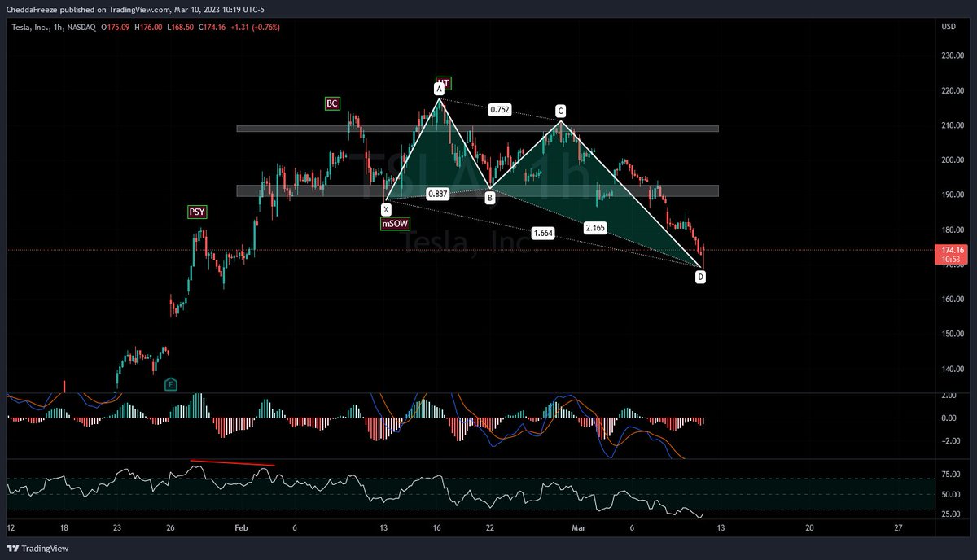Click 180.00 on the price axis

point(952,230)
